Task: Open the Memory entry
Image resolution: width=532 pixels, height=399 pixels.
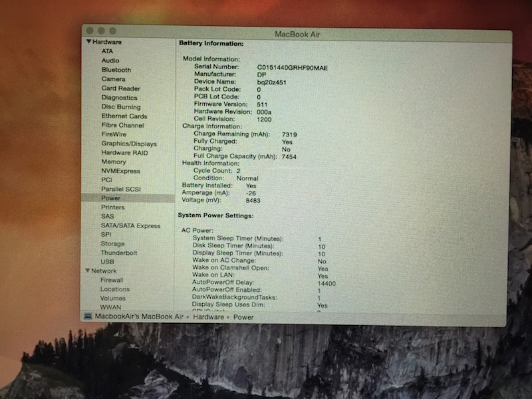Action: pyautogui.click(x=113, y=162)
